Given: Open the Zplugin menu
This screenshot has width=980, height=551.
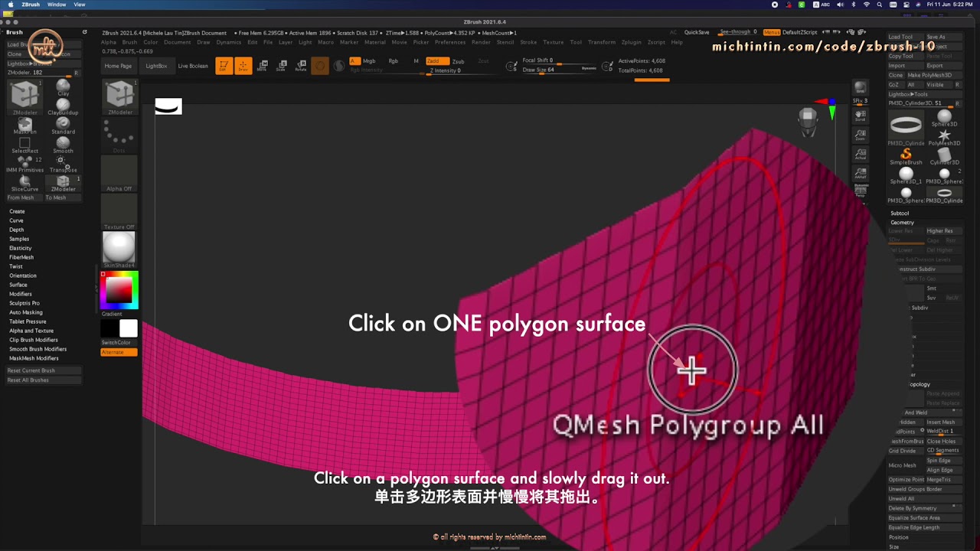Looking at the screenshot, I should coord(632,42).
